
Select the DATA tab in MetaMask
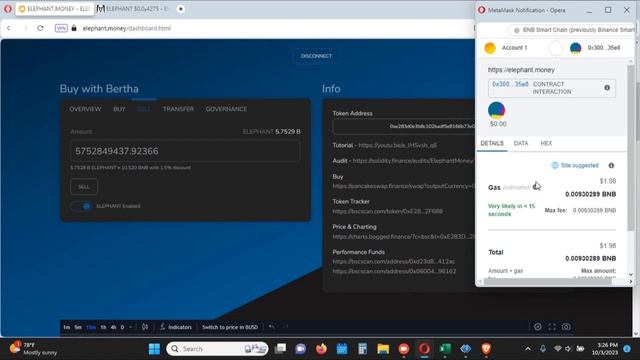521,143
